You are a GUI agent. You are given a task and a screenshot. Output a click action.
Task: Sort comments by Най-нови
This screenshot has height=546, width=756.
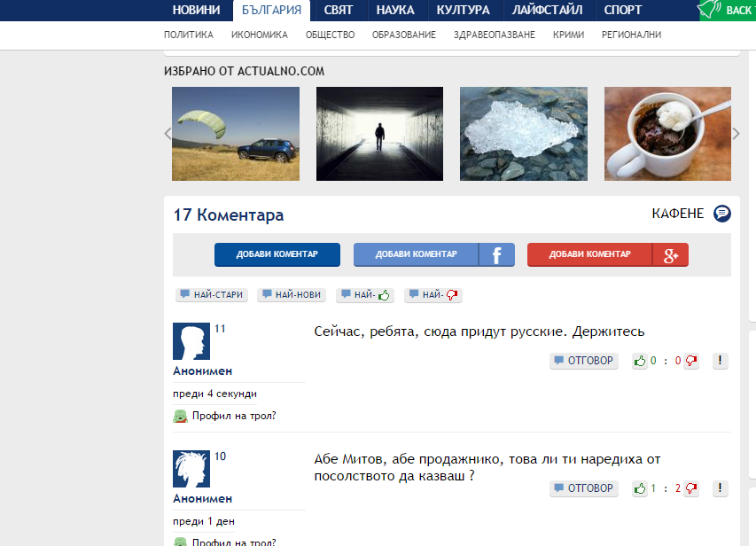pos(292,294)
